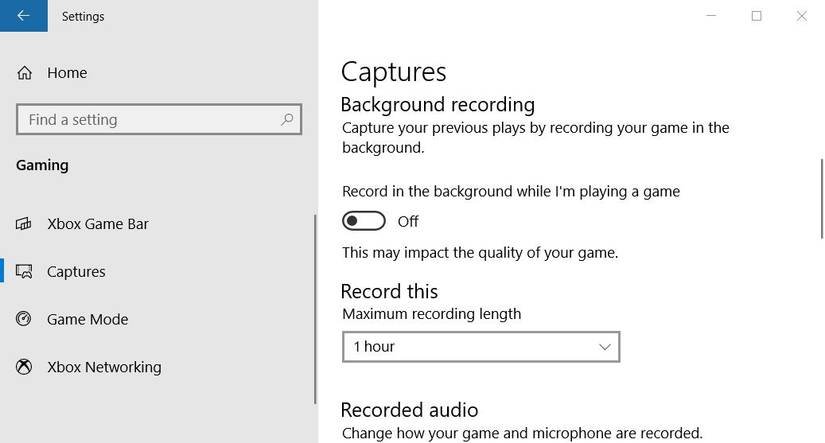Go to Xbox Networking section
The height and width of the screenshot is (443, 825).
(104, 367)
